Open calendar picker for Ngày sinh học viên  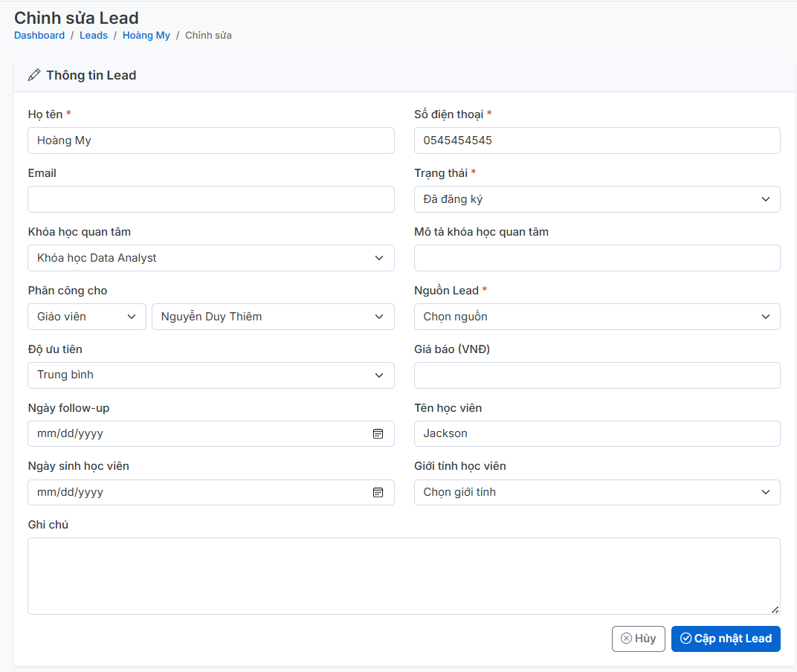coord(378,492)
